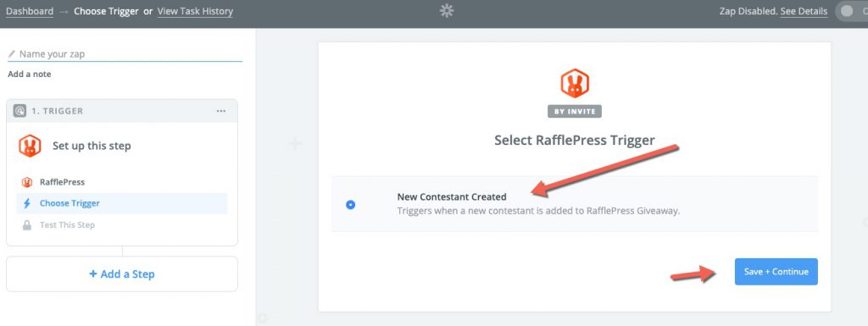Click the lock icon next to Test This Step
This screenshot has width=868, height=326.
click(x=26, y=225)
